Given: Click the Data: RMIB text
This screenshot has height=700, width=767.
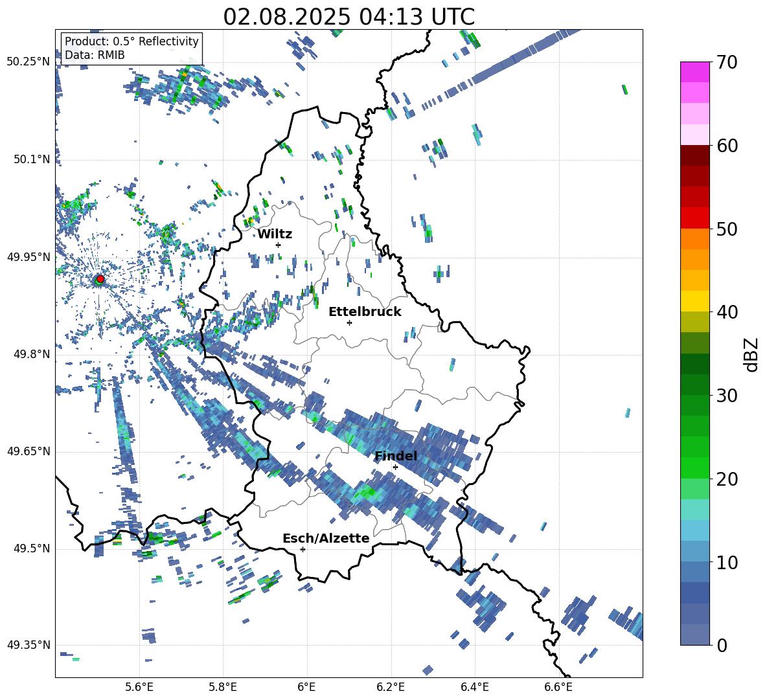Looking at the screenshot, I should [x=95, y=55].
